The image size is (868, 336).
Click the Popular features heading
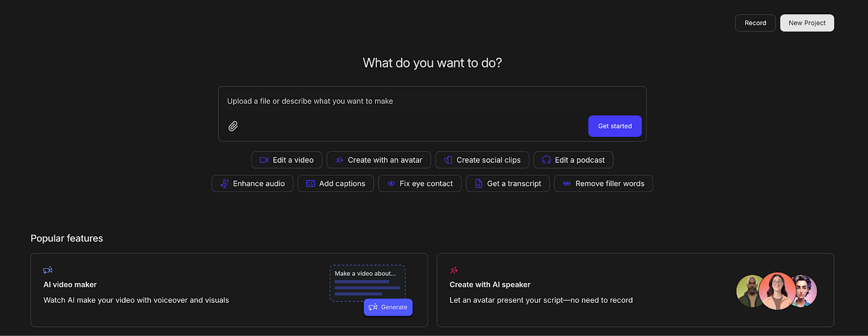(x=67, y=238)
